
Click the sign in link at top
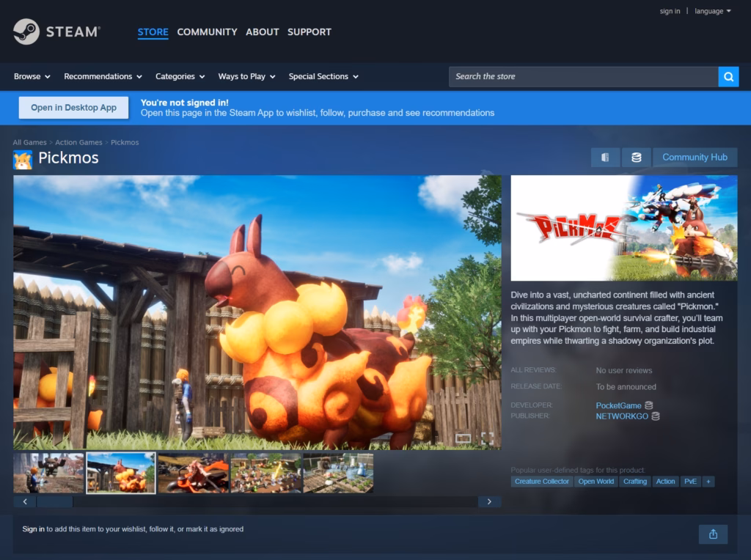pyautogui.click(x=670, y=11)
